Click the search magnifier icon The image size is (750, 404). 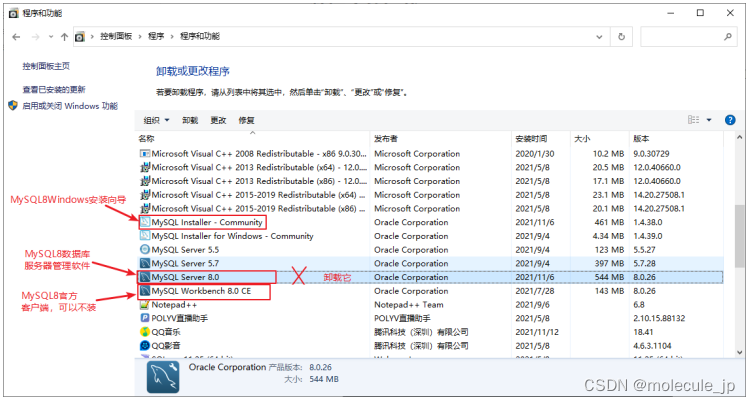pyautogui.click(x=728, y=36)
